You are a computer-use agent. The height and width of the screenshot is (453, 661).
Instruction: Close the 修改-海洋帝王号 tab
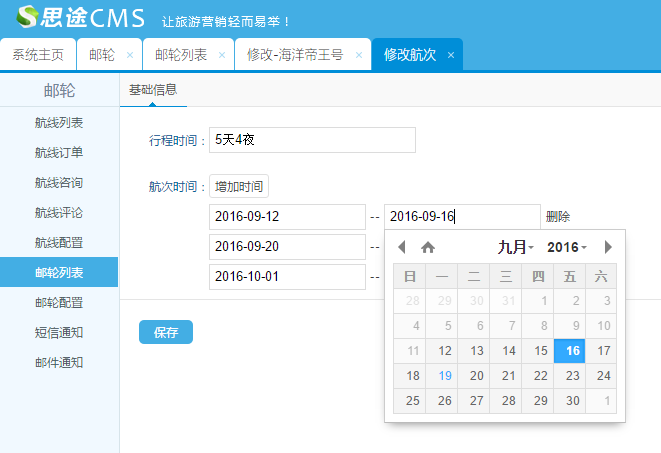tap(359, 55)
